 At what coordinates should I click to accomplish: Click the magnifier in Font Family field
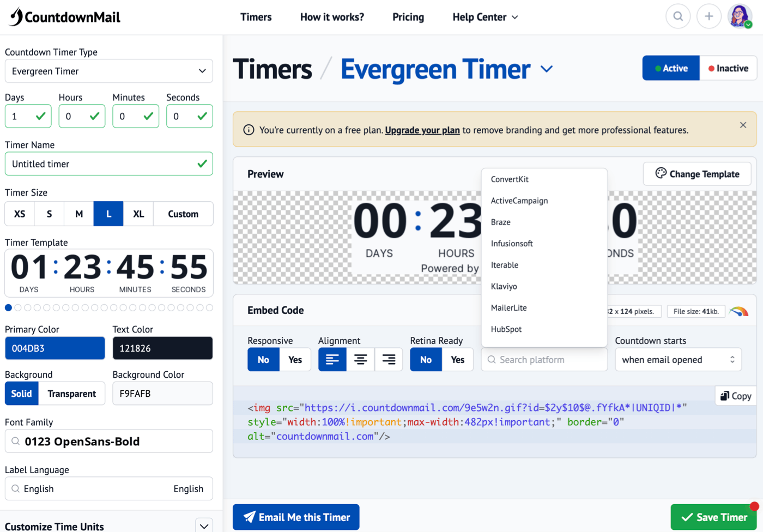point(16,441)
